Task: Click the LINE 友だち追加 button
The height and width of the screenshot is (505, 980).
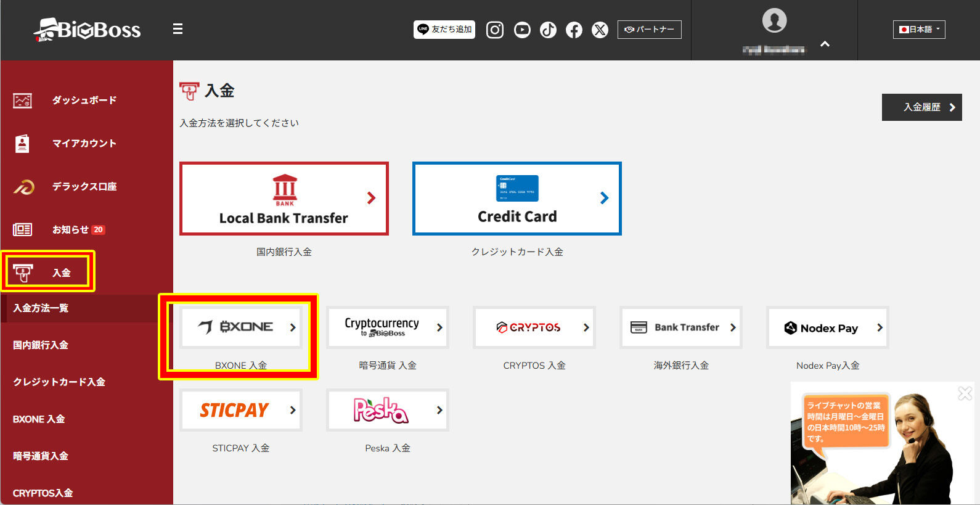Action: pos(444,29)
